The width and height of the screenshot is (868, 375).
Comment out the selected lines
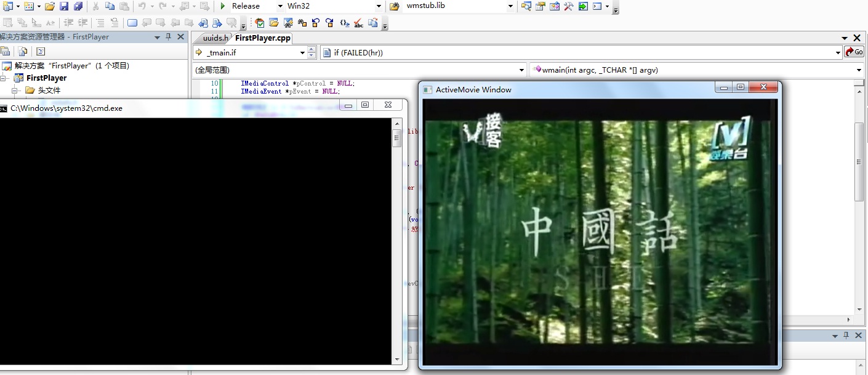(100, 23)
